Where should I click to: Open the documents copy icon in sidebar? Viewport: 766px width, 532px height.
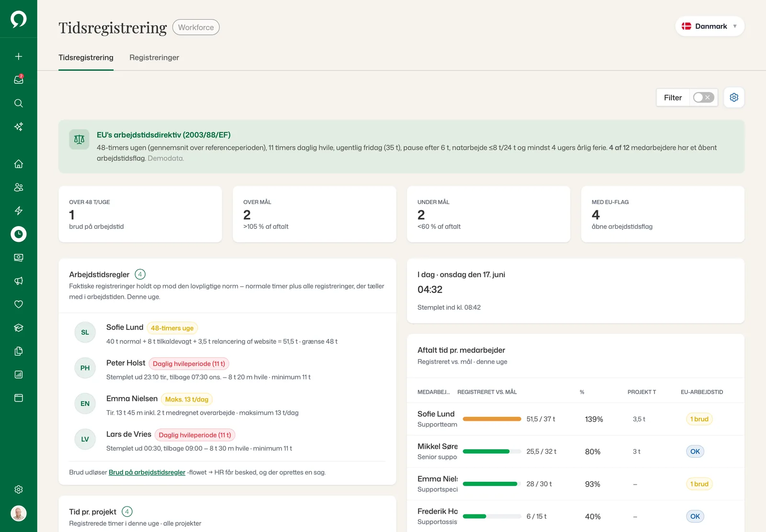click(18, 351)
